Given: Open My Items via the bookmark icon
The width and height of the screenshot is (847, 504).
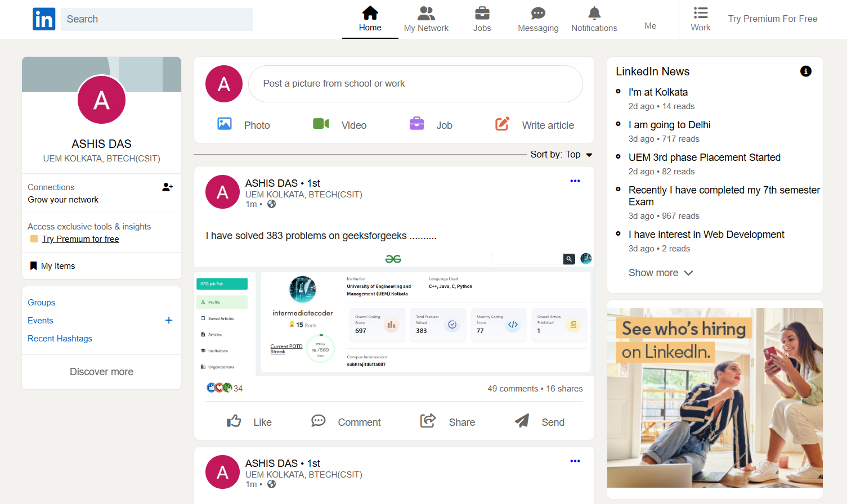Looking at the screenshot, I should coord(33,265).
